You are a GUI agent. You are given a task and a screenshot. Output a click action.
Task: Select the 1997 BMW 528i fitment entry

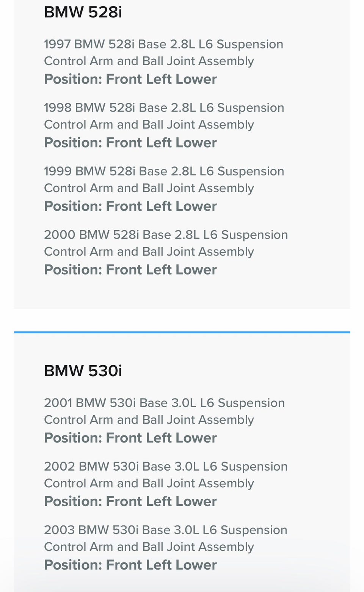[163, 44]
